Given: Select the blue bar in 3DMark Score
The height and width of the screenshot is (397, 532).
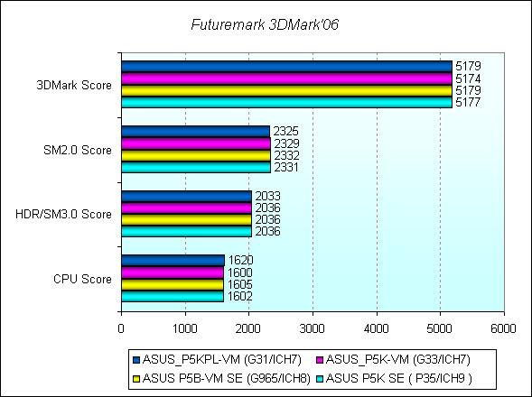Looking at the screenshot, I should (286, 67).
